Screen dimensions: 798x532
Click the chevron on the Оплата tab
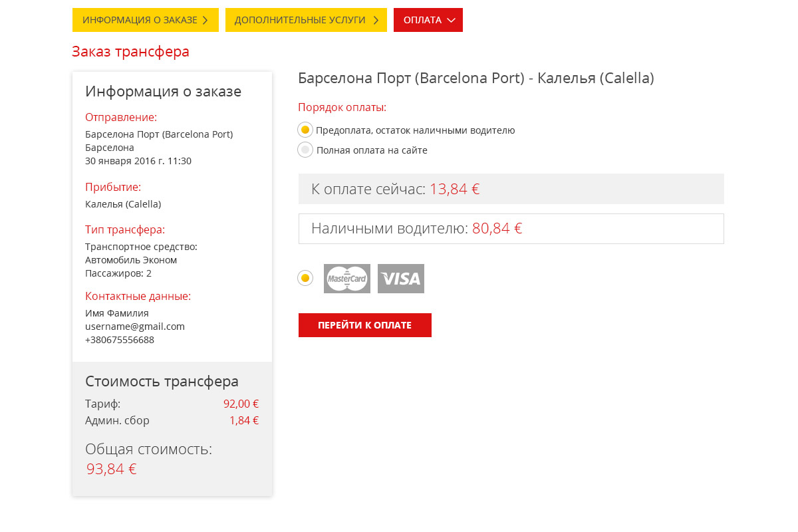pyautogui.click(x=451, y=21)
